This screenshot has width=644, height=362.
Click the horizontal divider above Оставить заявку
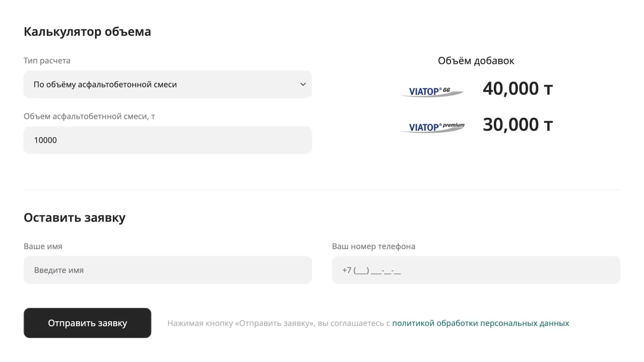322,190
